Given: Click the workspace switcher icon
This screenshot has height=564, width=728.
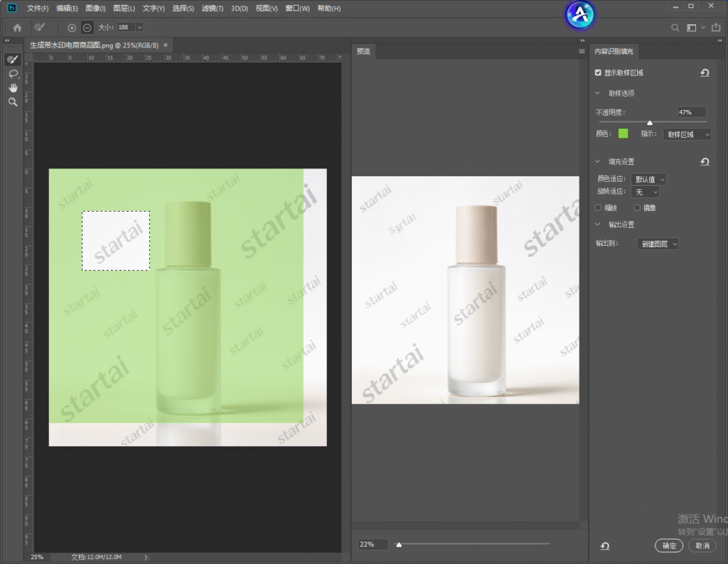Looking at the screenshot, I should (691, 28).
